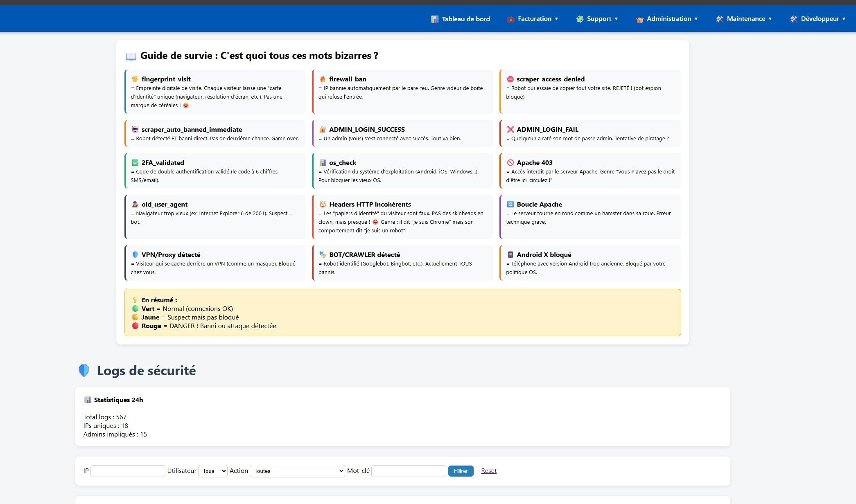Click the Reset link

pyautogui.click(x=488, y=470)
